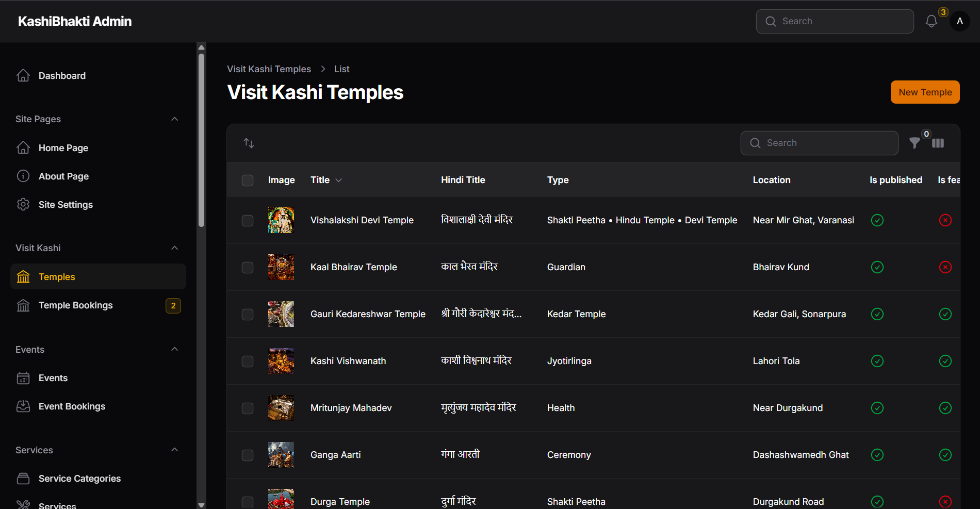Click the published check icon for Kaal Bhairav Temple
Image resolution: width=980 pixels, height=509 pixels.
(x=877, y=267)
